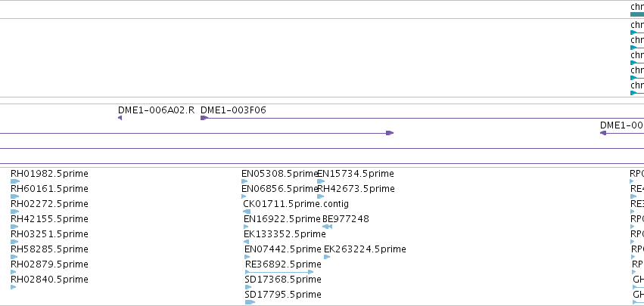This screenshot has height=306, width=644.
Task: Click the RH58285.5prime arrow glyph
Action: pos(14,257)
